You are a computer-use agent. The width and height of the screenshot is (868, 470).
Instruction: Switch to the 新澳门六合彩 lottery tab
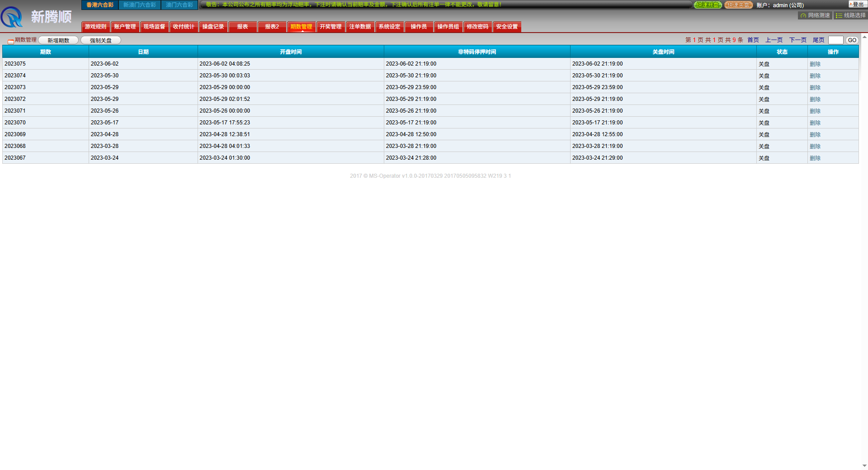click(x=139, y=5)
